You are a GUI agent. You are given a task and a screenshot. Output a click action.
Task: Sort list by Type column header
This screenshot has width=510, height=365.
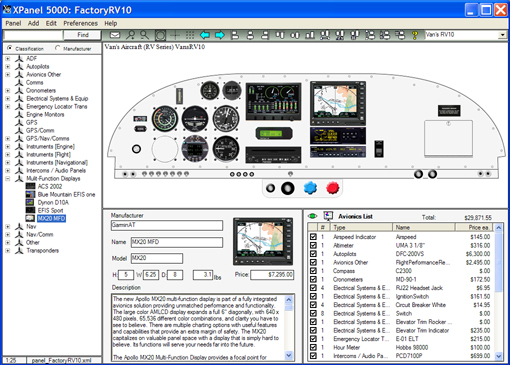coord(361,227)
